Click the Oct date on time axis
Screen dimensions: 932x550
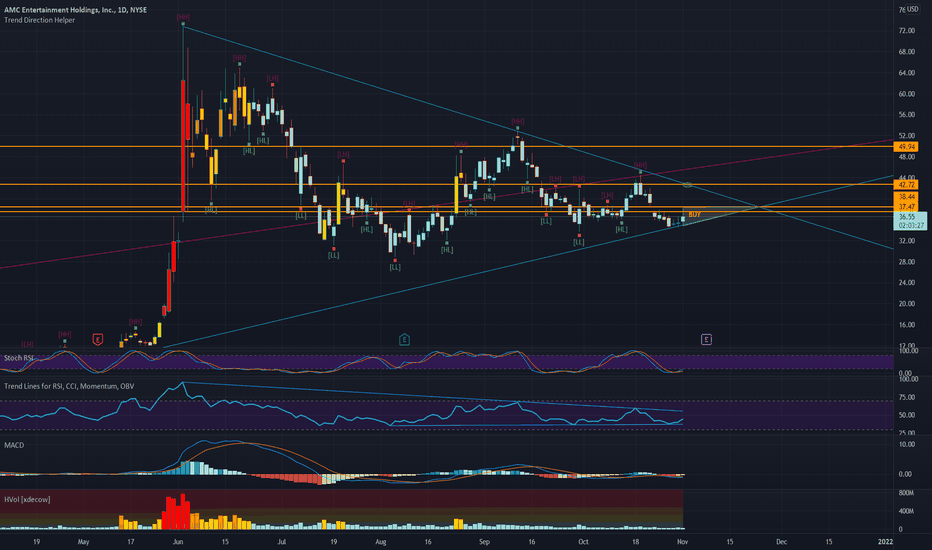tap(583, 542)
